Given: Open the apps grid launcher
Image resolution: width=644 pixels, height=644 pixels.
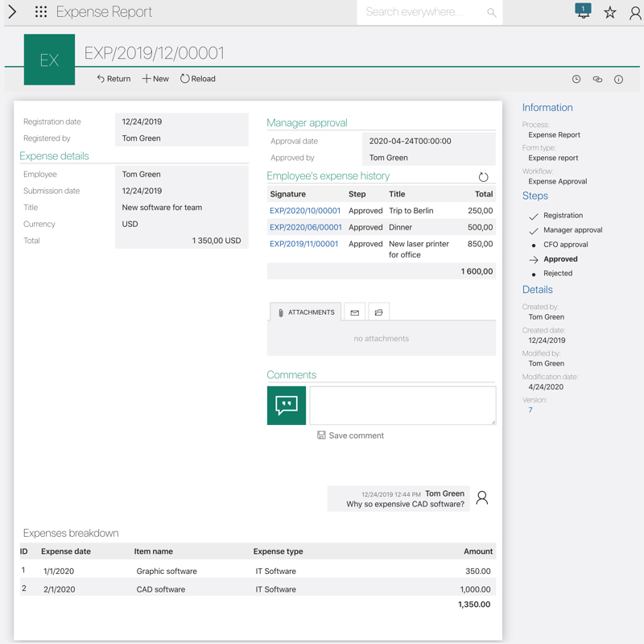Looking at the screenshot, I should (41, 12).
